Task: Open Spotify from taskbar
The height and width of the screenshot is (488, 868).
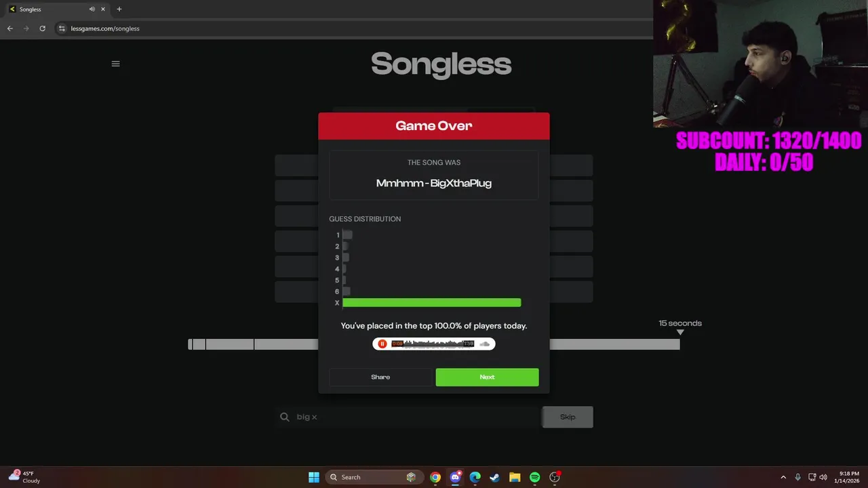Action: (x=535, y=477)
